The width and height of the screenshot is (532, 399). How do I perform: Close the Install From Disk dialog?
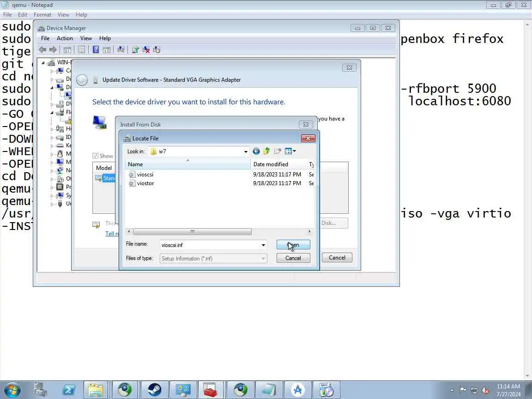point(306,125)
